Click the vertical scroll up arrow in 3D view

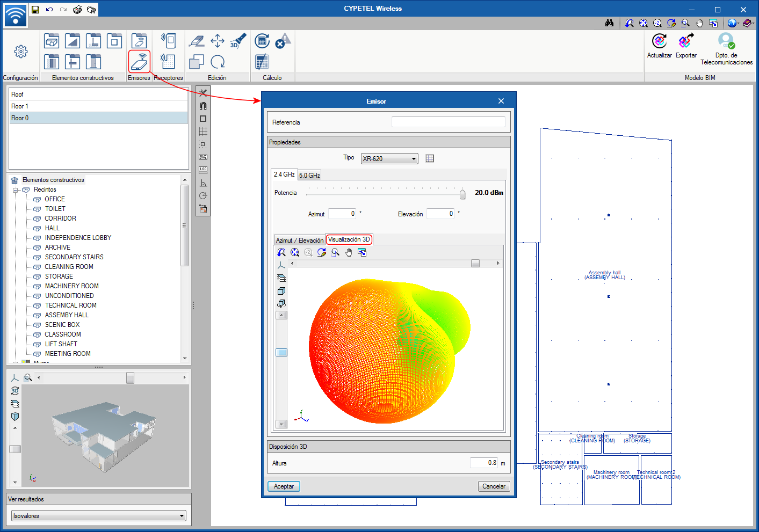281,315
